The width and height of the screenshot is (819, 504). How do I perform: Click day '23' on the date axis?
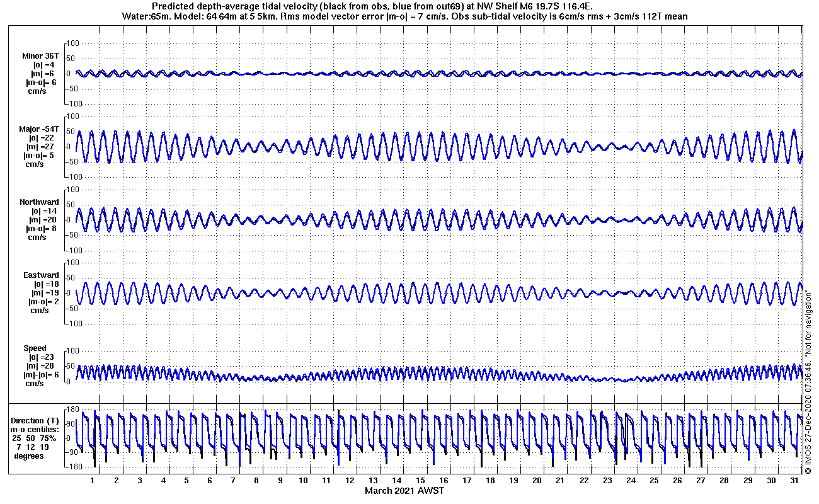[x=607, y=480]
